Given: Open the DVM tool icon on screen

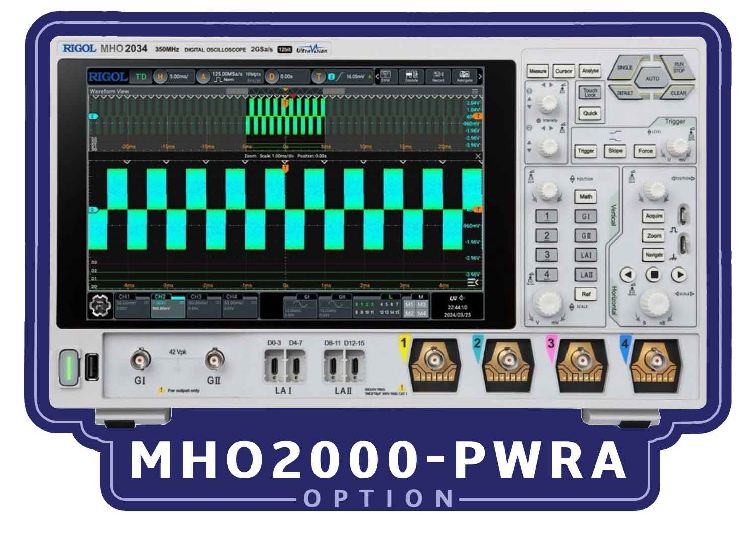Looking at the screenshot, I should 386,76.
